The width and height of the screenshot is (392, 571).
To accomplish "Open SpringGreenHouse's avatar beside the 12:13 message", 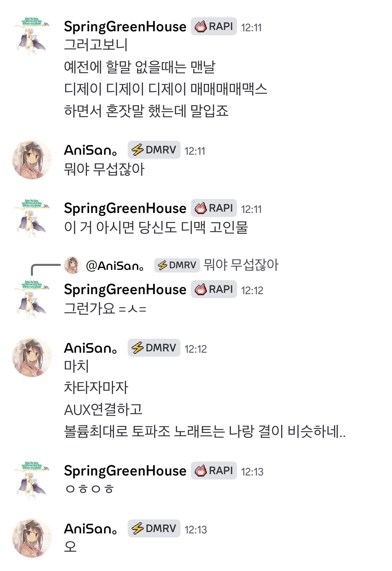I will coord(32,479).
